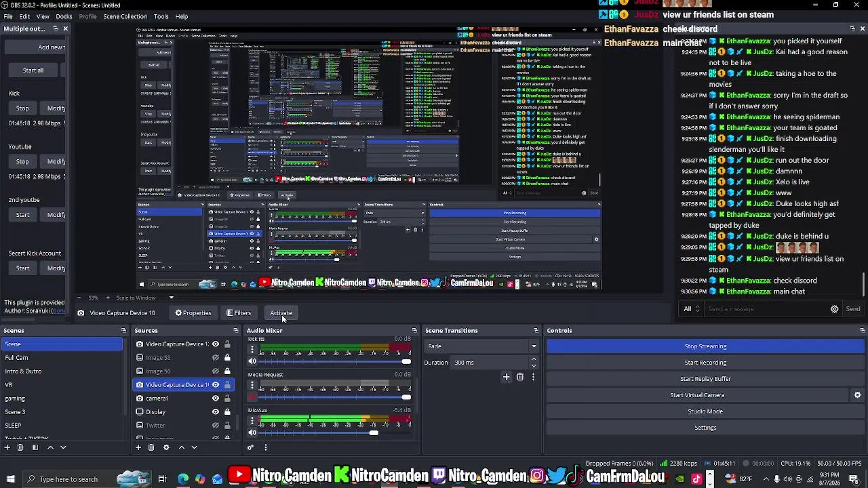
Task: Open chat settings gear icon
Action: (x=834, y=309)
